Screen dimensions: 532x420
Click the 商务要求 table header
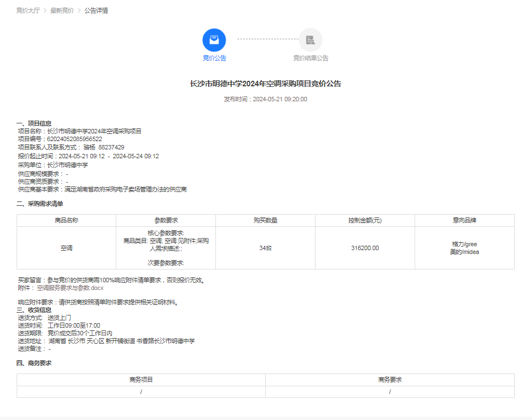390,380
